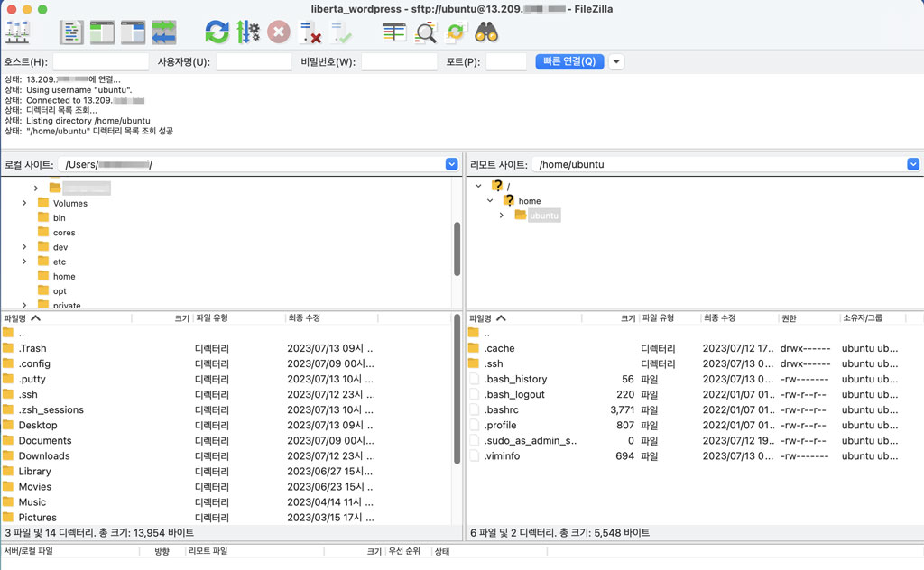Screen dimensions: 924x570
Task: Toggle the transfer queue display
Action: pyautogui.click(x=163, y=32)
